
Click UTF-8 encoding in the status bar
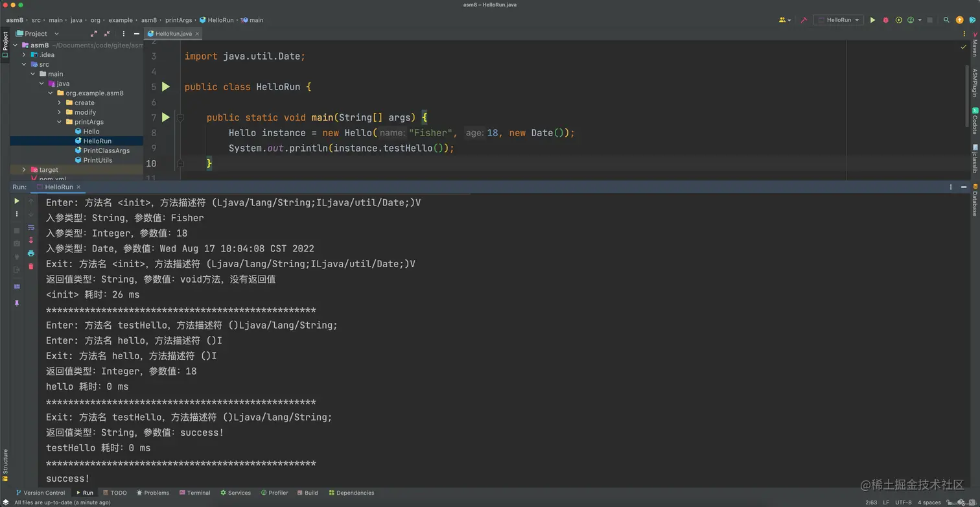[903, 502]
